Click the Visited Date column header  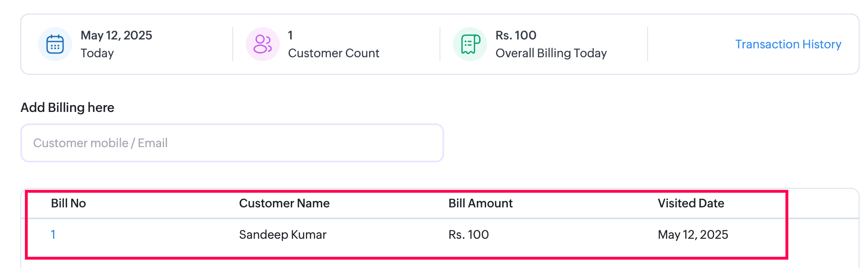690,203
